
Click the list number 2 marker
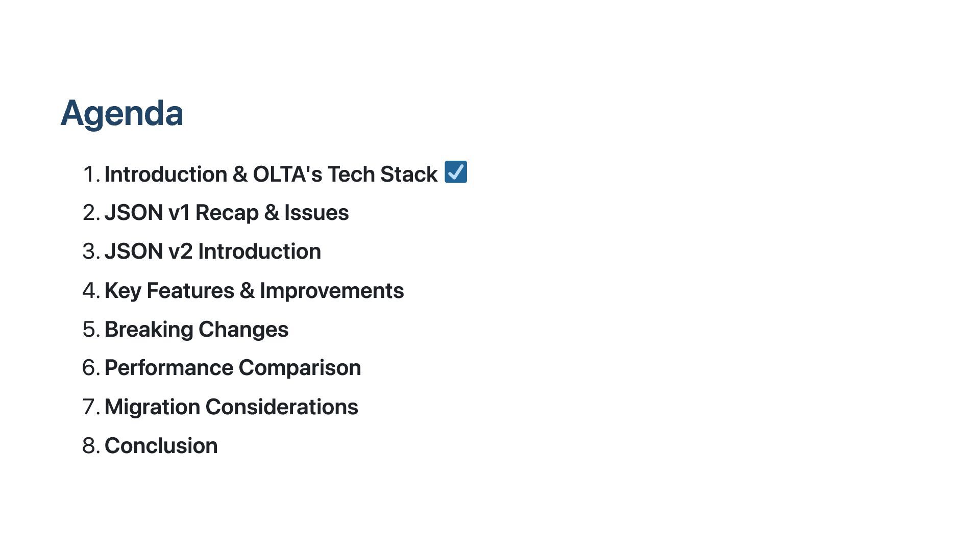[90, 213]
